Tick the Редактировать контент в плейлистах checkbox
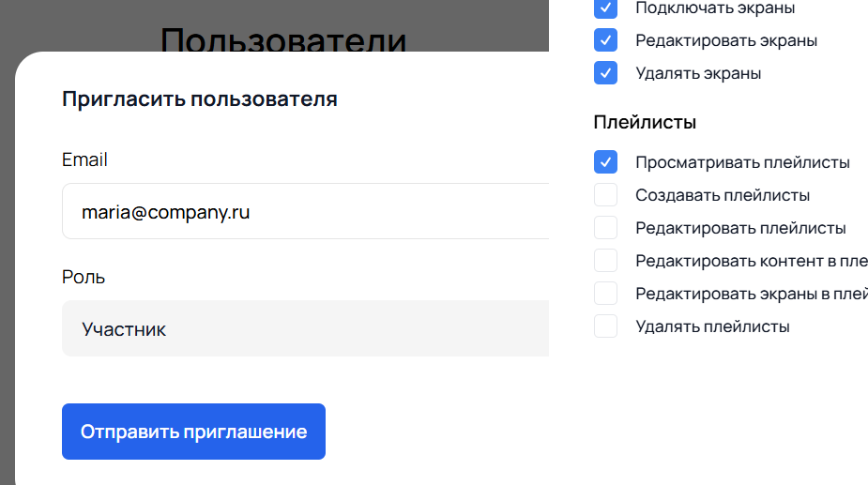The height and width of the screenshot is (485, 868). tap(606, 261)
